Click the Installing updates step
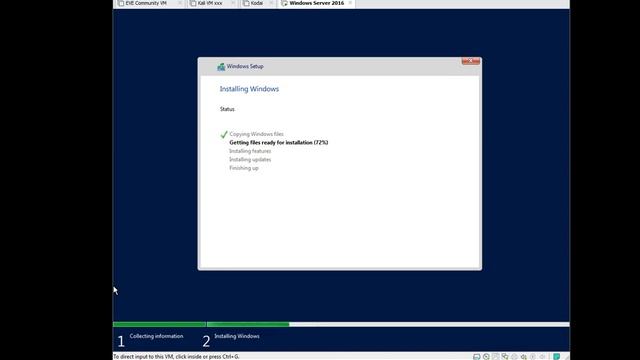Image resolution: width=640 pixels, height=360 pixels. coord(250,160)
